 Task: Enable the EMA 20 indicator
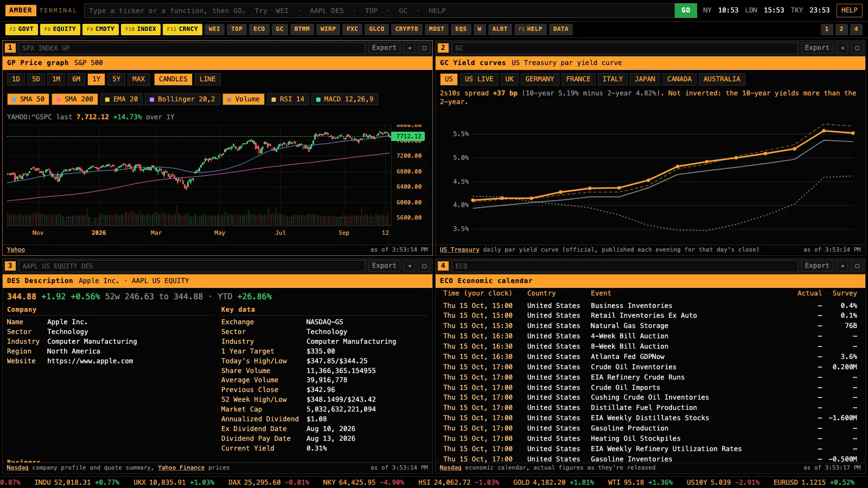pos(122,99)
